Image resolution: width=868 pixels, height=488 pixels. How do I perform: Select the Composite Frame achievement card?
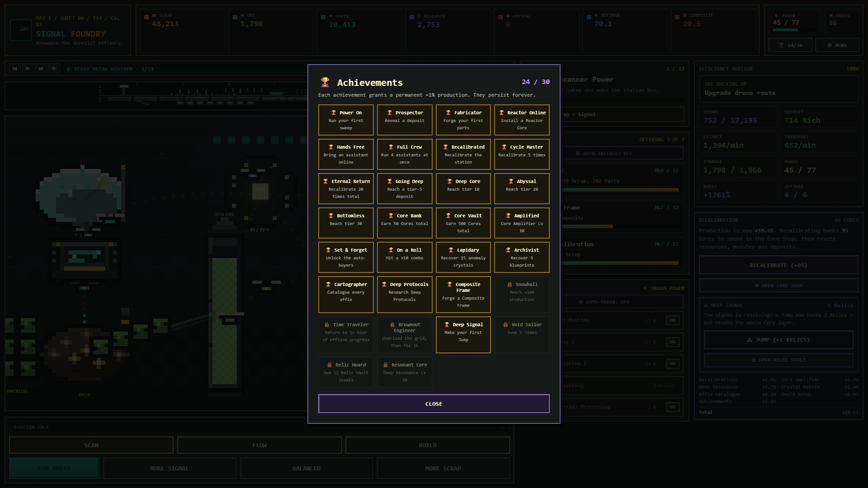coord(463,295)
